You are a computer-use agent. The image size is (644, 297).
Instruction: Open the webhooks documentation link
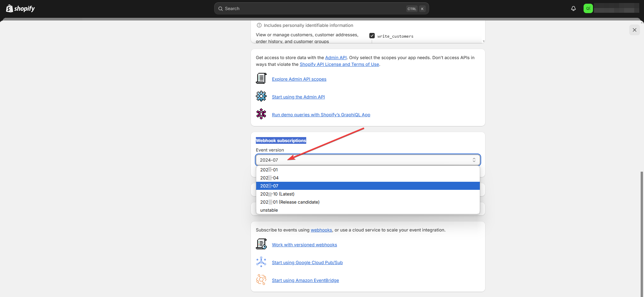pos(321,230)
